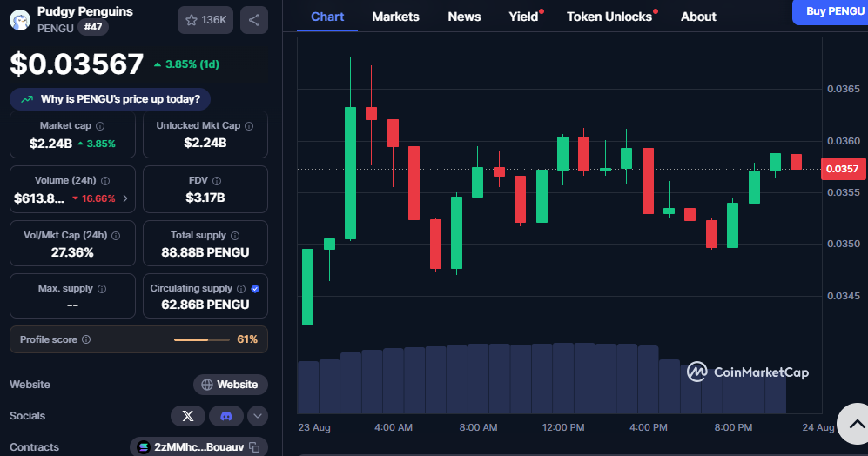Click contract address 2zMMhc...Bouauv
Screen dimensions: 868x456
[x=198, y=447]
